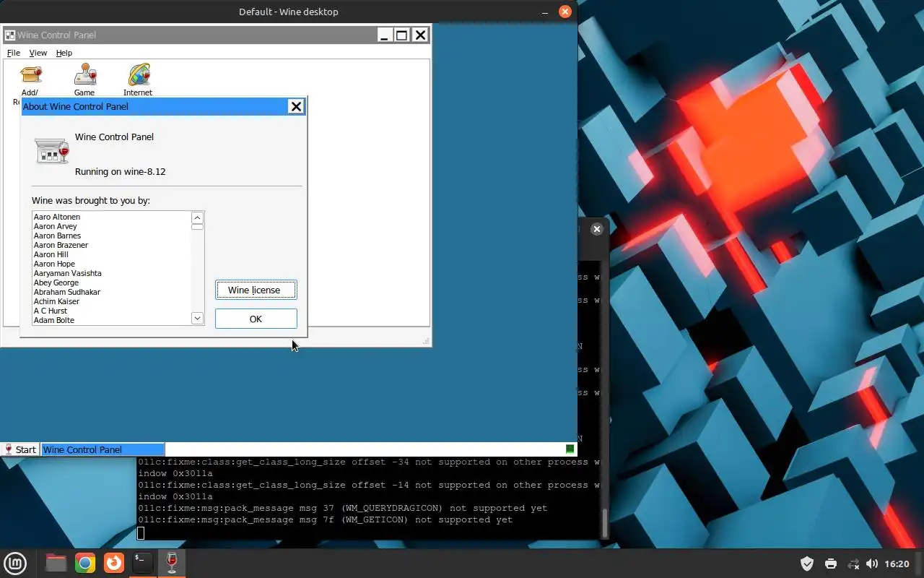This screenshot has height=578, width=924.
Task: Click the 'Running on wine-8.12' text
Action: 121,172
